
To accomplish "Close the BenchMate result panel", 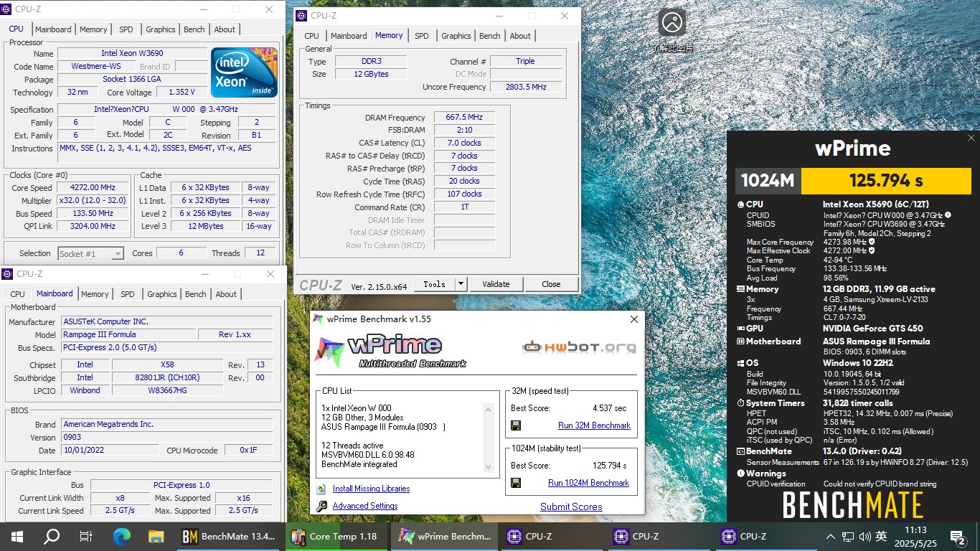I will 971,138.
